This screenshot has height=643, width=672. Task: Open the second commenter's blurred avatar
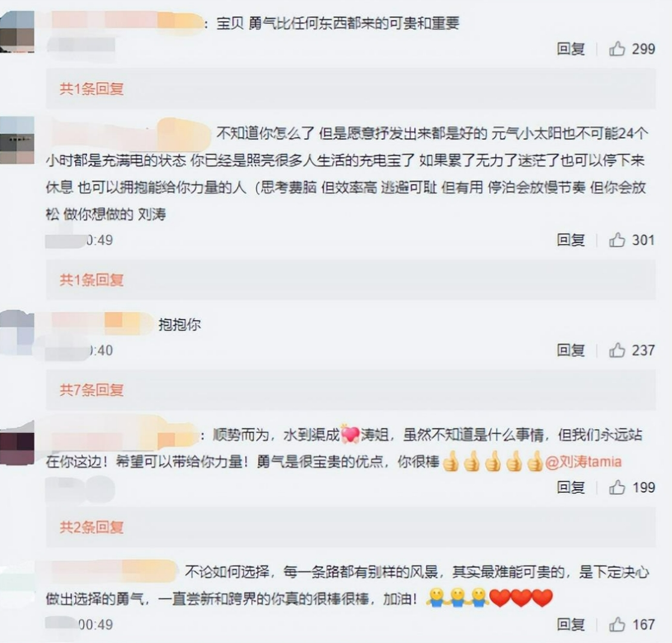(17, 140)
